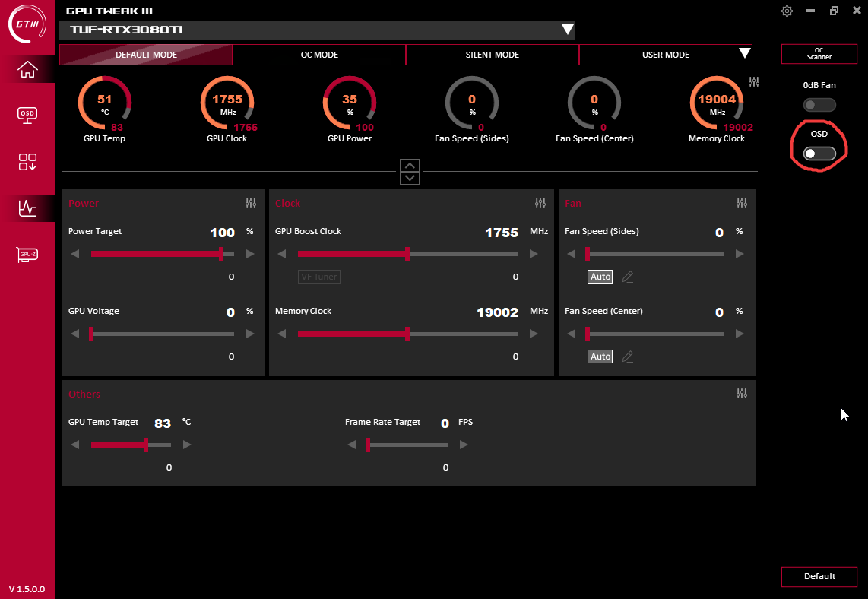Click the GPU Temp Target value 83
868x599 pixels.
162,423
